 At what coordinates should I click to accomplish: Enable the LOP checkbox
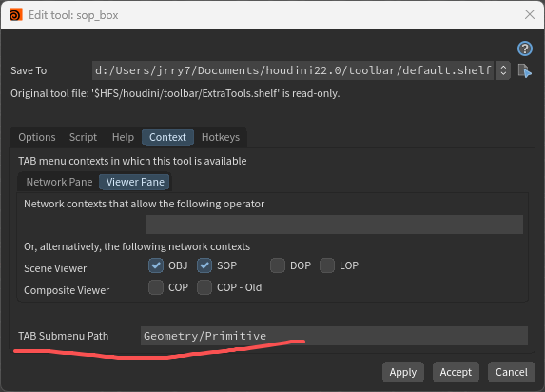click(327, 265)
